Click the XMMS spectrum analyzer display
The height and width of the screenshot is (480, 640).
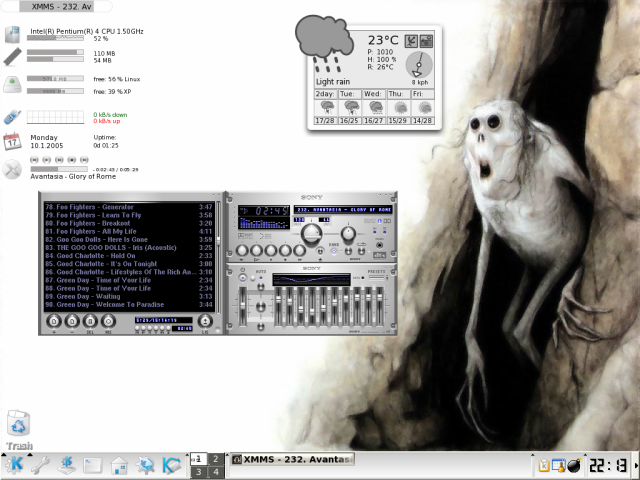[x=264, y=223]
